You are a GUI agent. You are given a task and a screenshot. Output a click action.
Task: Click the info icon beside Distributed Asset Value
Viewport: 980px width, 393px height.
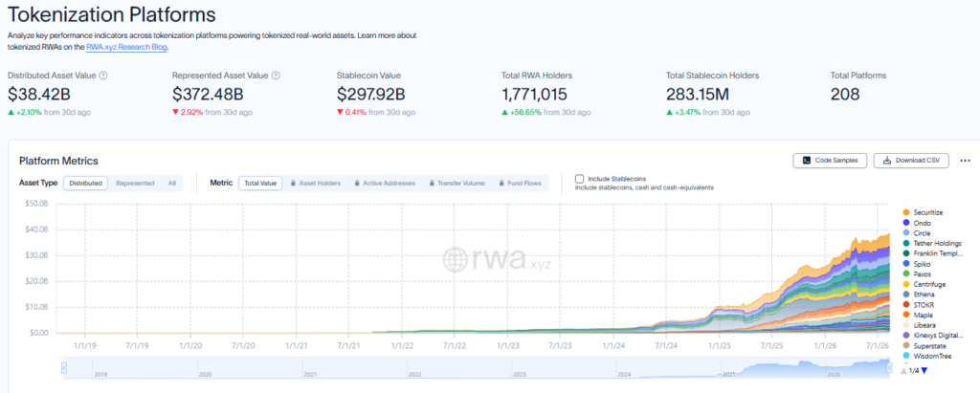pyautogui.click(x=103, y=76)
